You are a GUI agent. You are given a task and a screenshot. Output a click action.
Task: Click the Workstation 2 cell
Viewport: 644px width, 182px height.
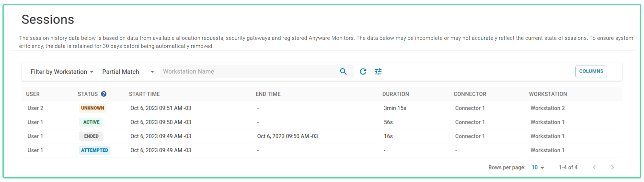(x=548, y=108)
